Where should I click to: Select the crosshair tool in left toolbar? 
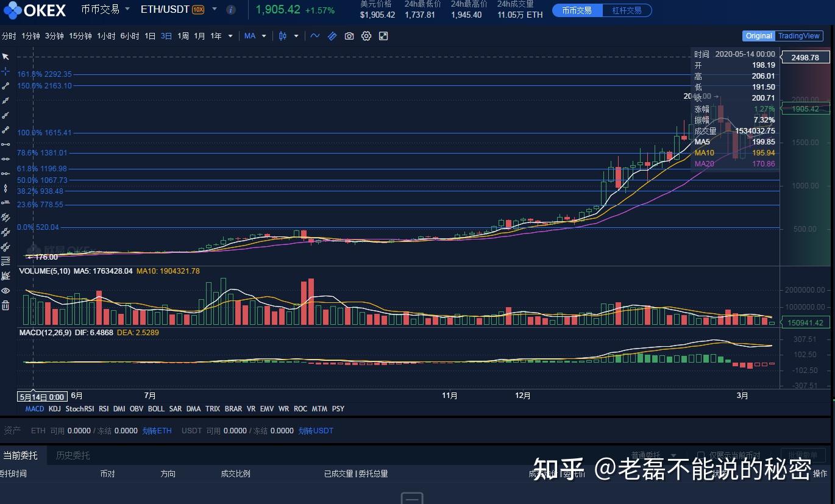pos(5,71)
